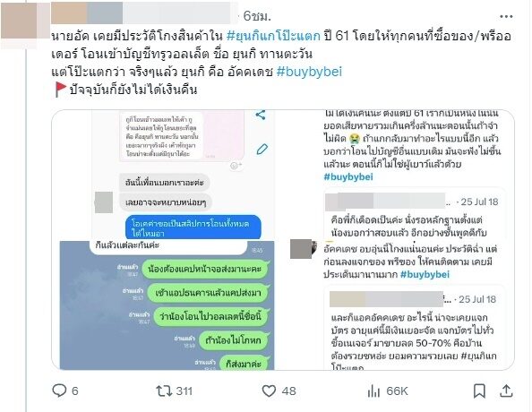Share the tweet using the upload arrow icon
Viewport: 532px width, 412px height.
[506, 391]
